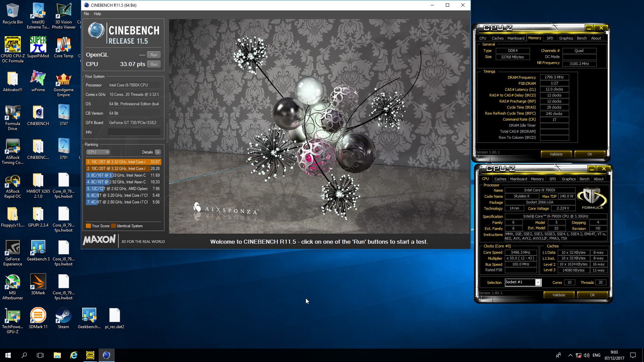Open Intel Extreme Tuning desktop icon
The width and height of the screenshot is (644, 362).
38,16
